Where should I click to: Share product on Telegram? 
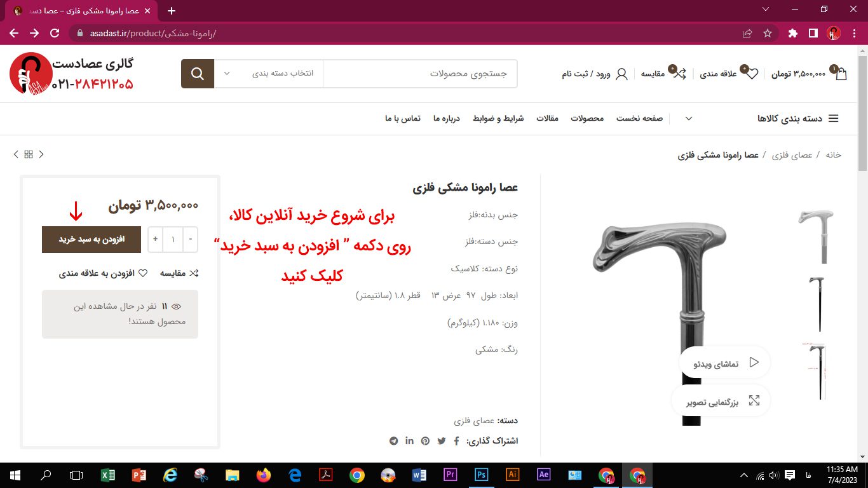[394, 441]
